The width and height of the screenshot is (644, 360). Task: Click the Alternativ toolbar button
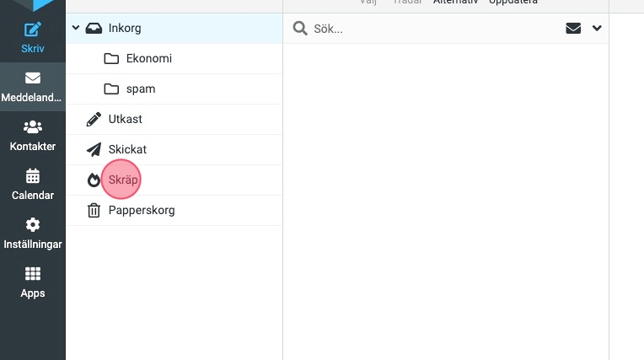point(456,3)
